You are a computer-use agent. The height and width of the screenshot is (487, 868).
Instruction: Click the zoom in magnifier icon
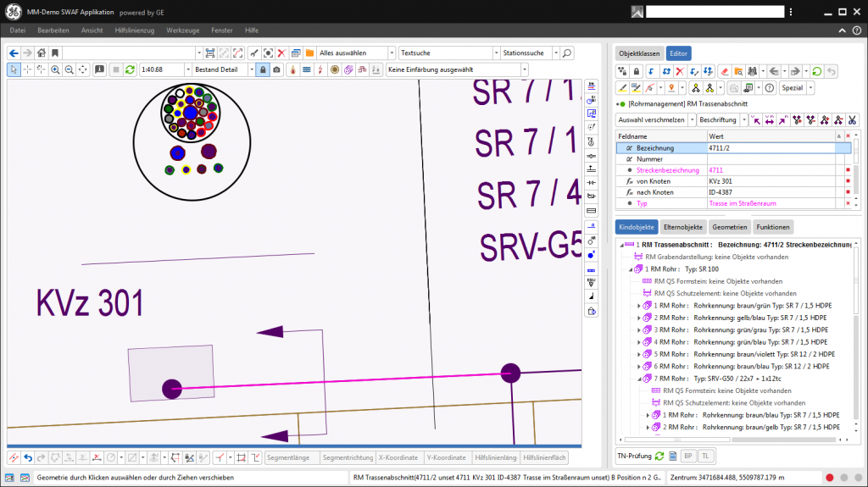click(x=55, y=69)
